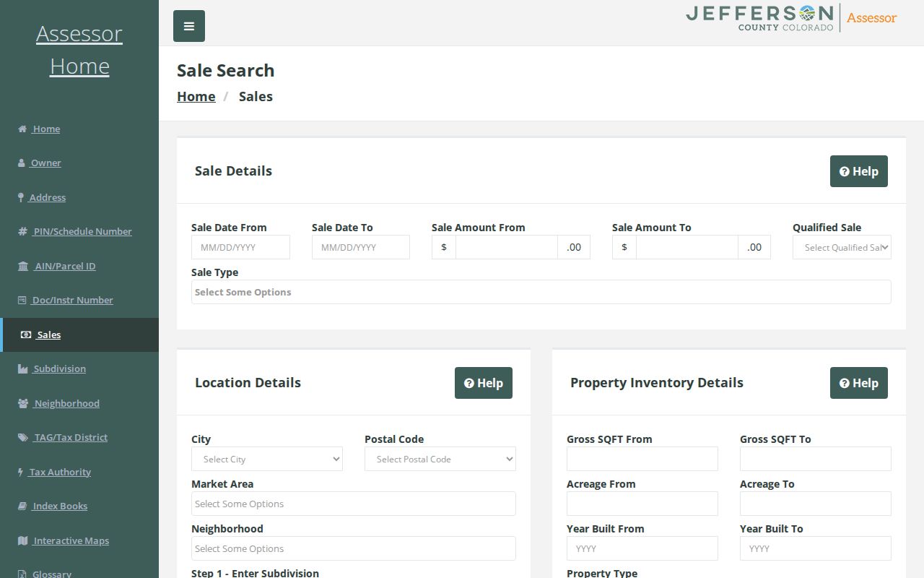
Task: Open Help for Sale Details
Action: coord(859,171)
